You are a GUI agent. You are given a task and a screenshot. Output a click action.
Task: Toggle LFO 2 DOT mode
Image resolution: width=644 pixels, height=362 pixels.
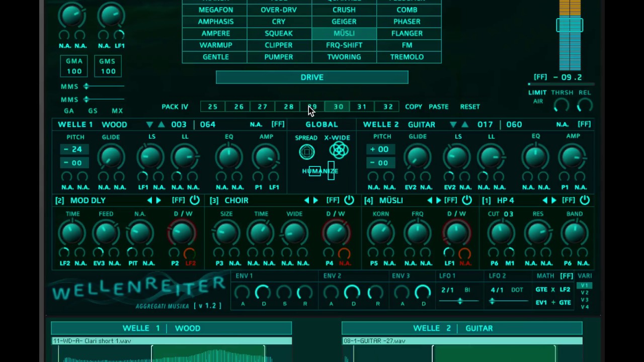pos(517,290)
